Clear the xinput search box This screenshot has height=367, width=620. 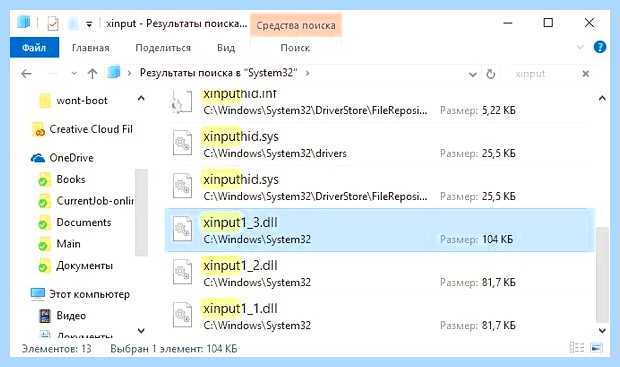[x=586, y=74]
